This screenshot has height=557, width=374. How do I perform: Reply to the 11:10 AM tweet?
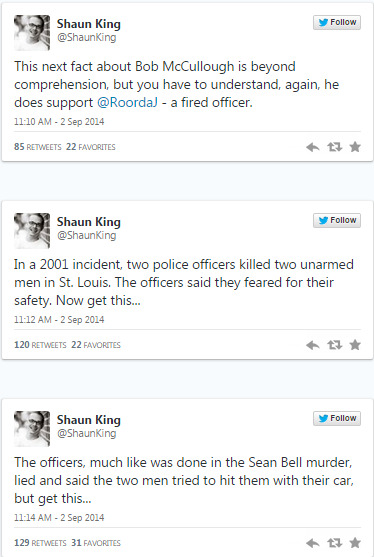[x=313, y=147]
